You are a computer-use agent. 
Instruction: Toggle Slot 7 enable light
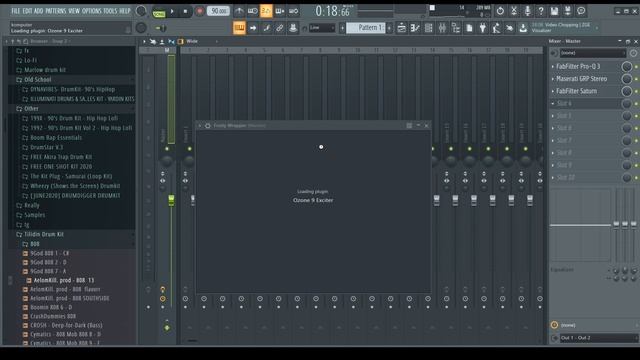coord(636,140)
